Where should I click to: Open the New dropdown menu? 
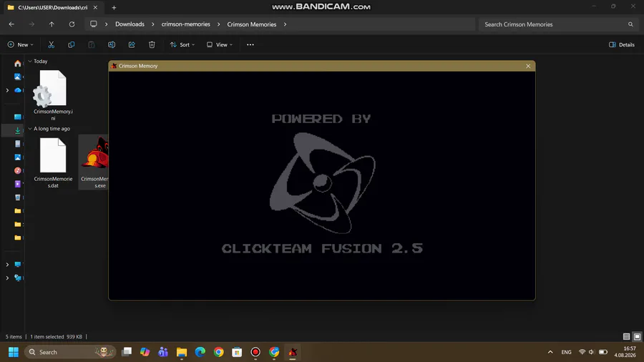coord(21,45)
